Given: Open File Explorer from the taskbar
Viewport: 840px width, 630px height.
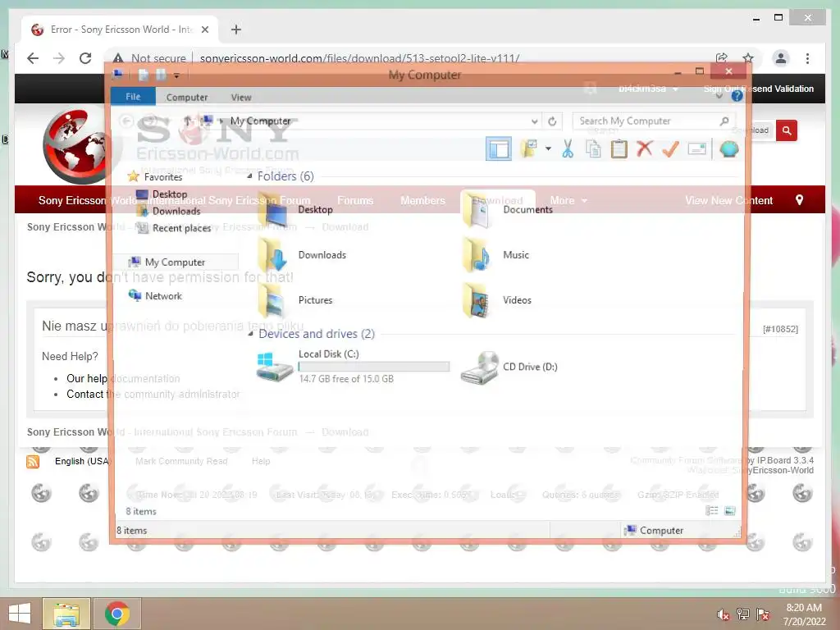Looking at the screenshot, I should [66, 614].
